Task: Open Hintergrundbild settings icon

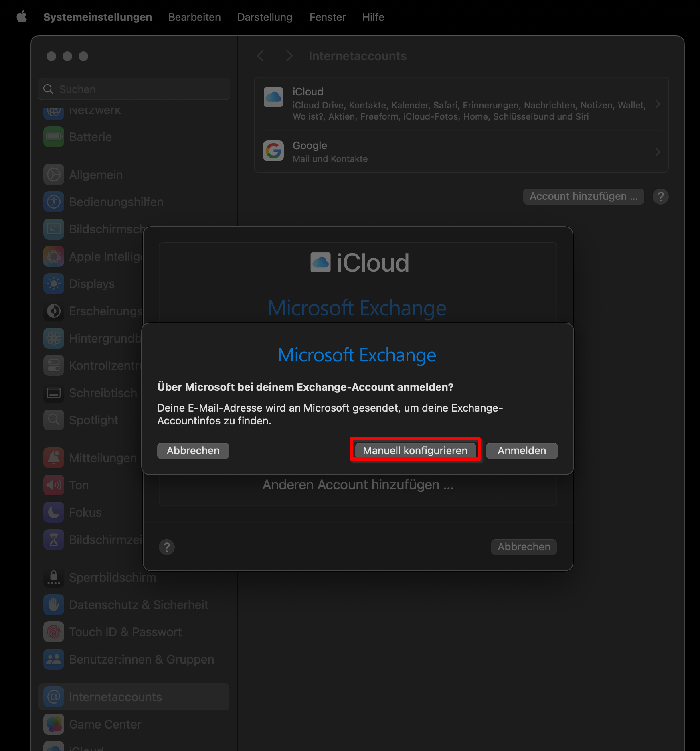Action: [x=54, y=338]
